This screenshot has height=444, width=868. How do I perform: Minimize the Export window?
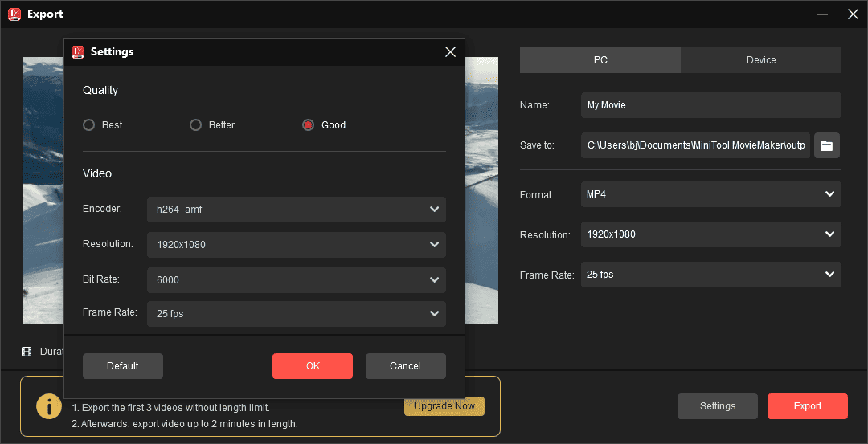coord(823,14)
